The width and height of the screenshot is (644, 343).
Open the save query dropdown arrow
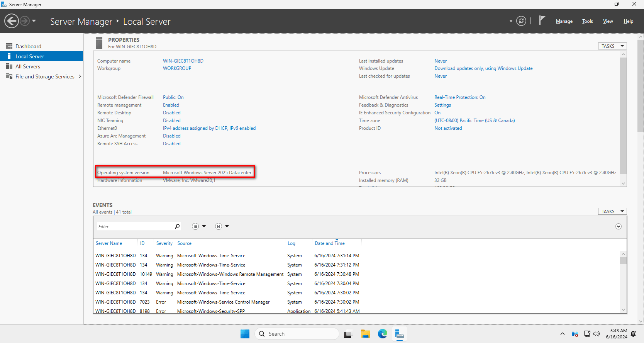pyautogui.click(x=227, y=226)
